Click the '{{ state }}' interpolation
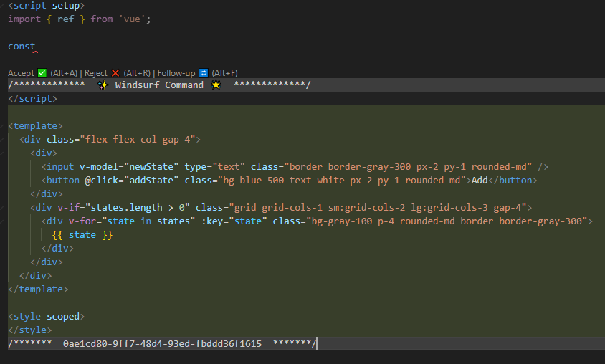605x364 pixels. click(82, 235)
